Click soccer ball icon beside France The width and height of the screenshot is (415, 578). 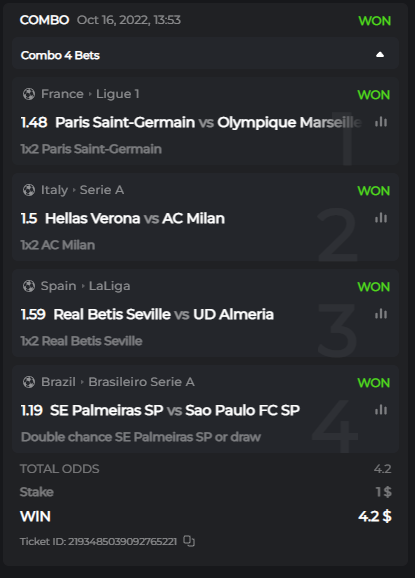pos(29,94)
